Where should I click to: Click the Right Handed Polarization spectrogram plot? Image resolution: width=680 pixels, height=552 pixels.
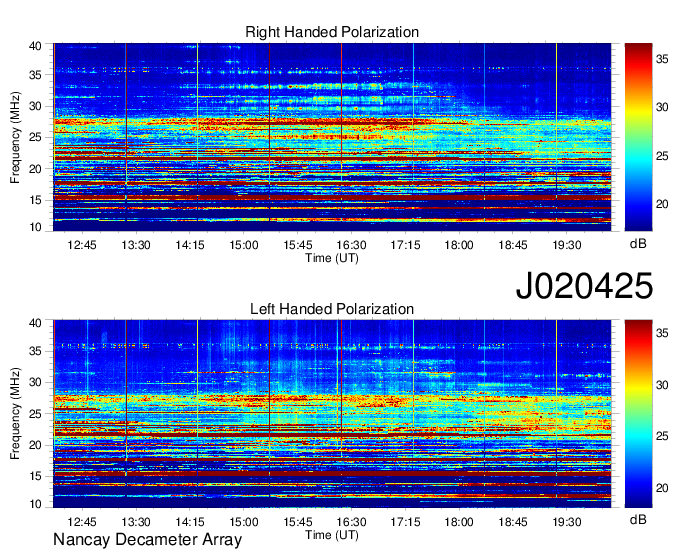pos(332,137)
